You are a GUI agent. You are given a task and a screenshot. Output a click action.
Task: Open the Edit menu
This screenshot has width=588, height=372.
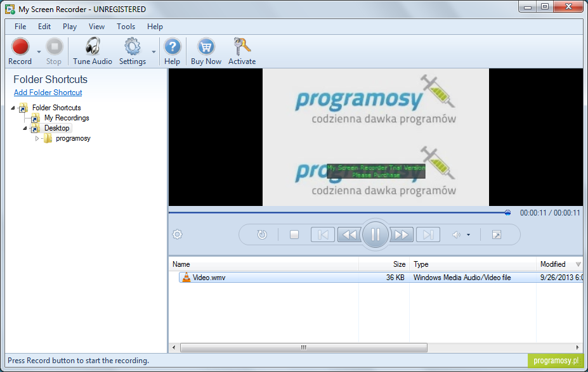click(44, 27)
